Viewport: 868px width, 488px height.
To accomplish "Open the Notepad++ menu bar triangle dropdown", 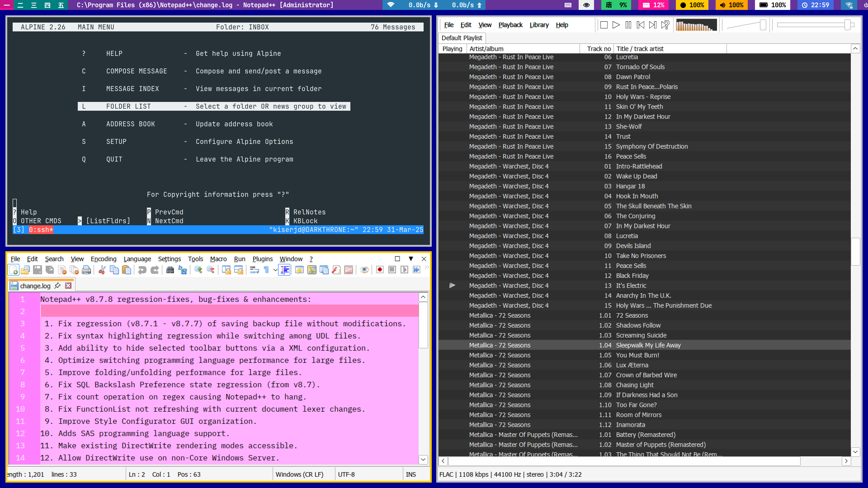I will (411, 259).
